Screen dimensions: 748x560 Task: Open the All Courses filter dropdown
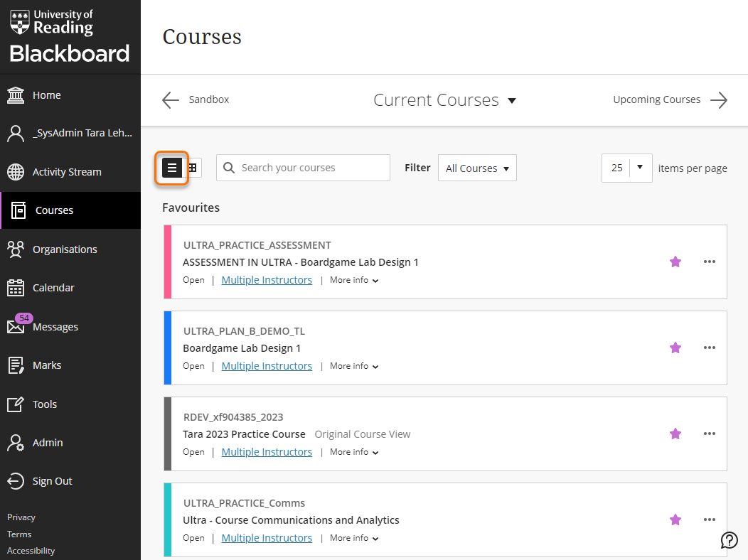click(x=477, y=168)
